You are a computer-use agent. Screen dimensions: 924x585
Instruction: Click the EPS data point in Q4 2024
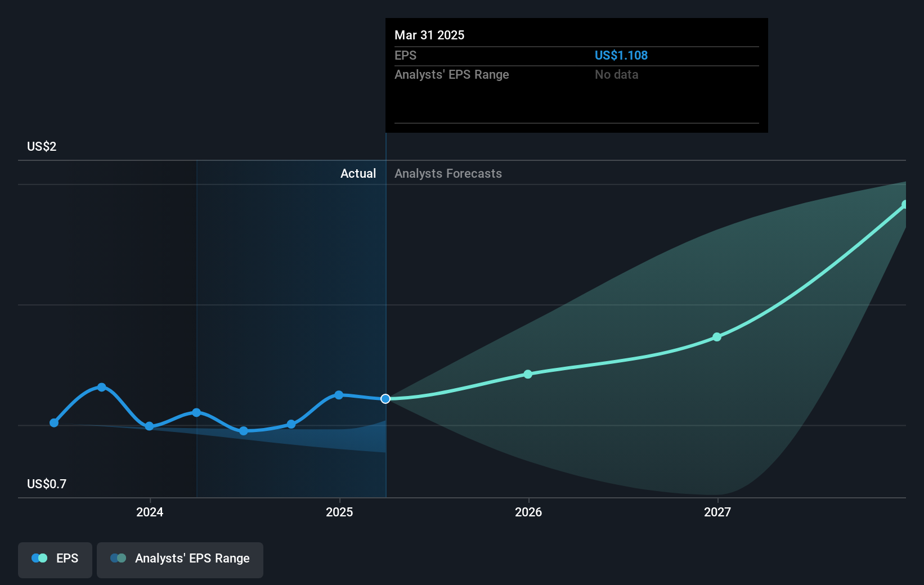click(x=291, y=424)
